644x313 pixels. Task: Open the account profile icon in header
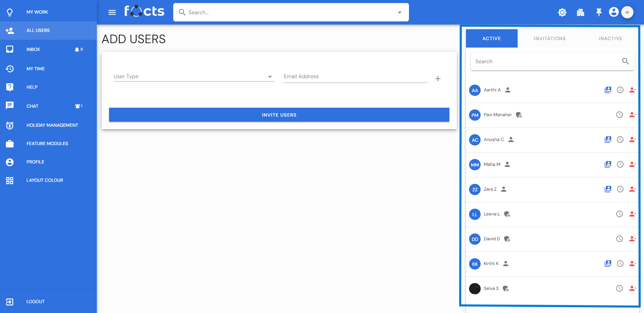(x=613, y=12)
